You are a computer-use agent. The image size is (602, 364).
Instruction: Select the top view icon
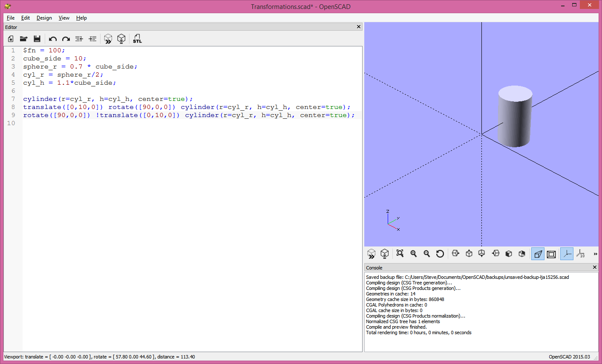tap(469, 253)
